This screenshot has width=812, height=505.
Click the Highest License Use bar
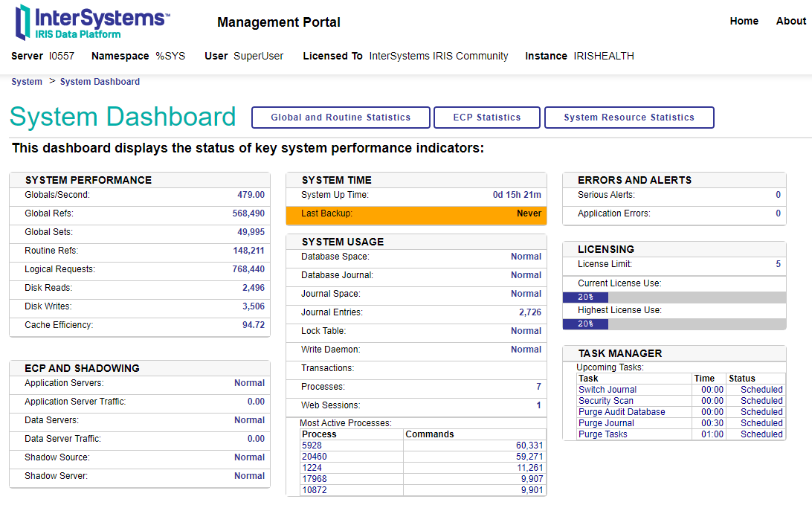(x=674, y=324)
